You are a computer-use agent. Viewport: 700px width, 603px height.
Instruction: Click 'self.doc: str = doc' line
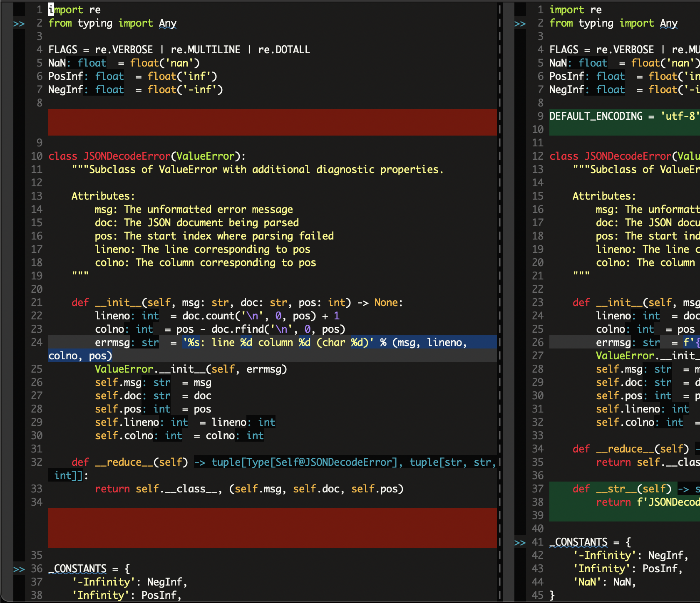[153, 396]
